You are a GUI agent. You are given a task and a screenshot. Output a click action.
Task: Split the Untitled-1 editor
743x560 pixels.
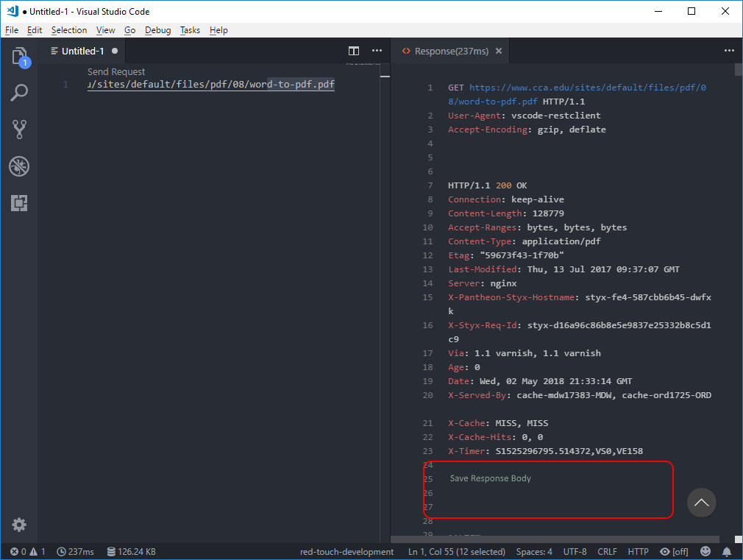[x=354, y=51]
